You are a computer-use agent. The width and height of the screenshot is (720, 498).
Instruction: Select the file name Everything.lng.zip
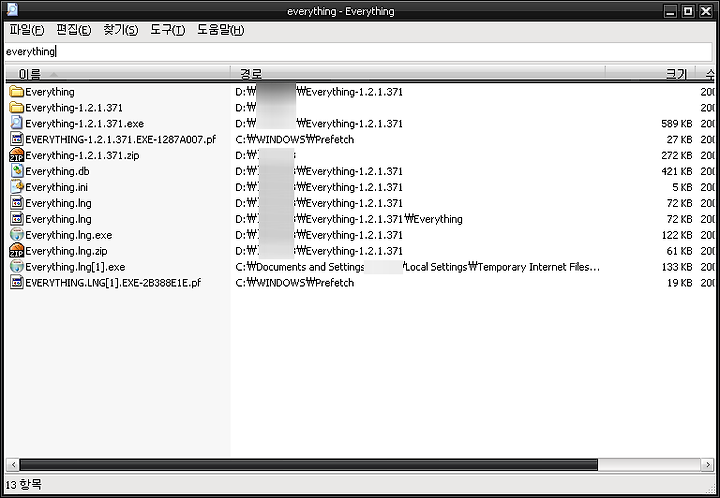(x=66, y=251)
